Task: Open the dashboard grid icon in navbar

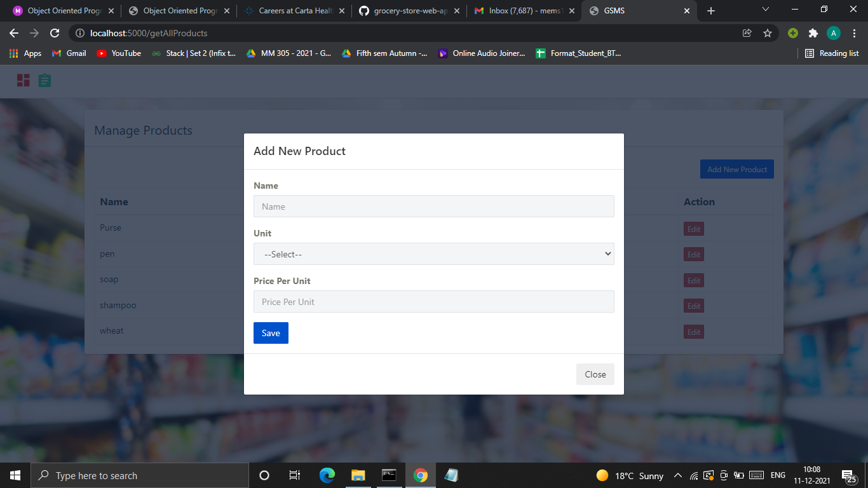Action: (23, 81)
